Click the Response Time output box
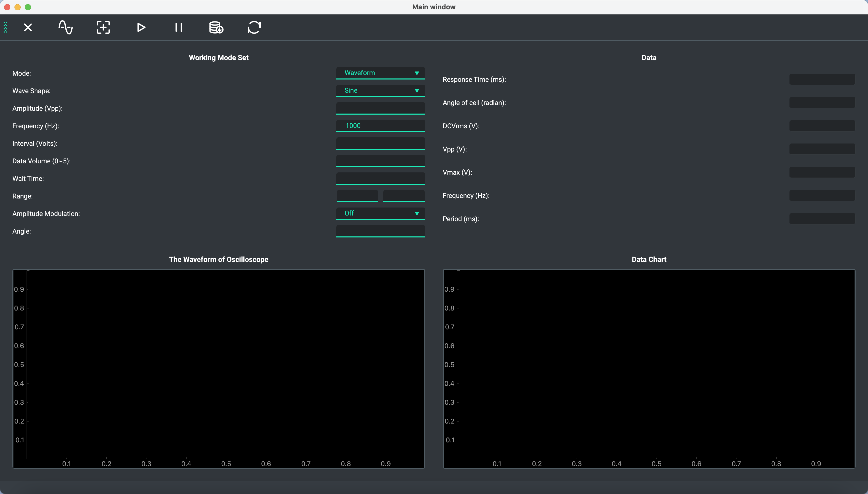The height and width of the screenshot is (494, 868). 822,79
